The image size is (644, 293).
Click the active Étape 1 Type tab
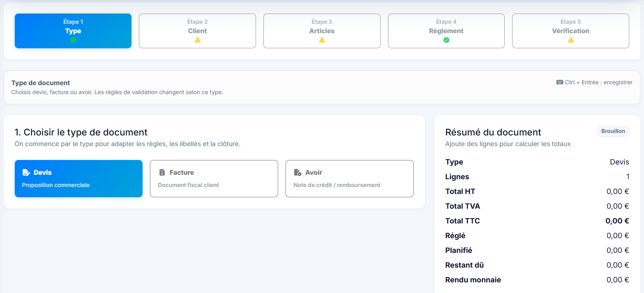73,31
